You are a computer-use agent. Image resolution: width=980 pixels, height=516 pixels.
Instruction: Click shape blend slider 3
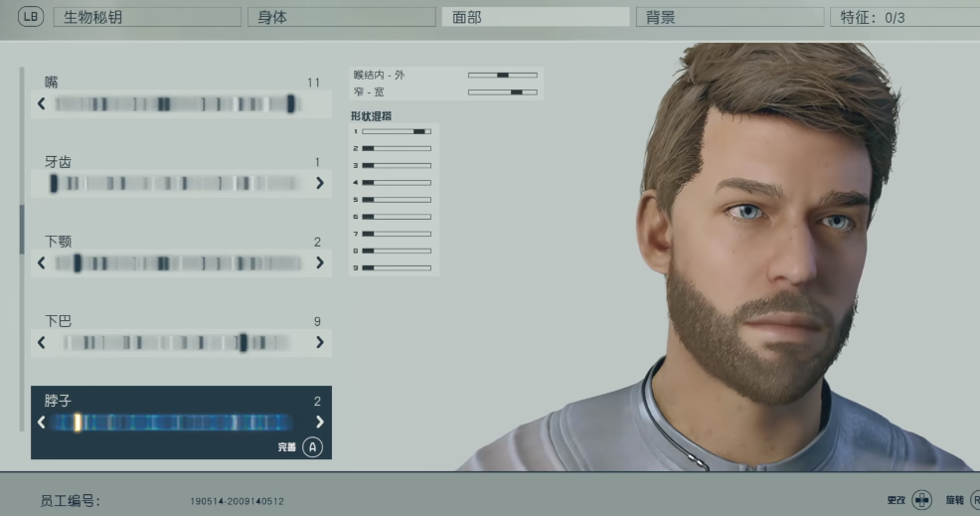[397, 165]
